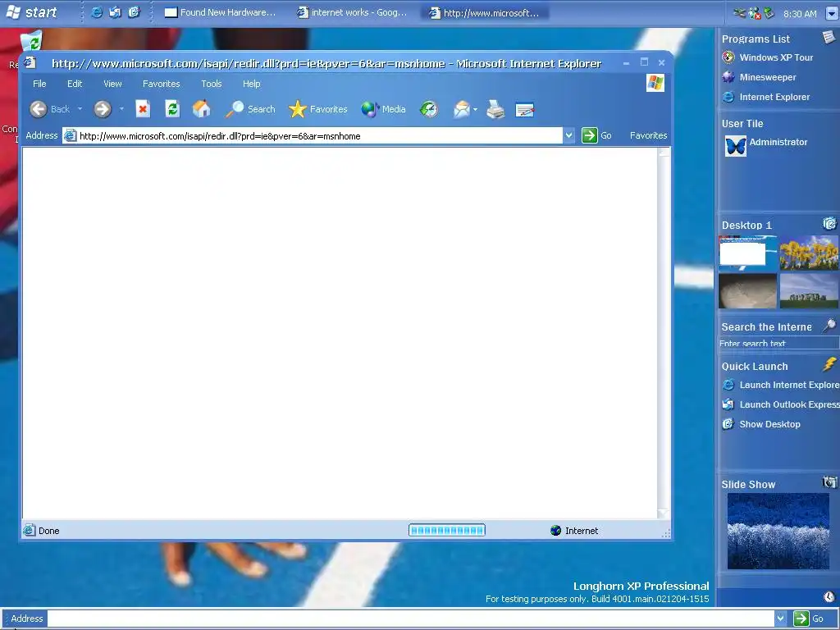
Task: Open the View menu
Action: point(112,84)
